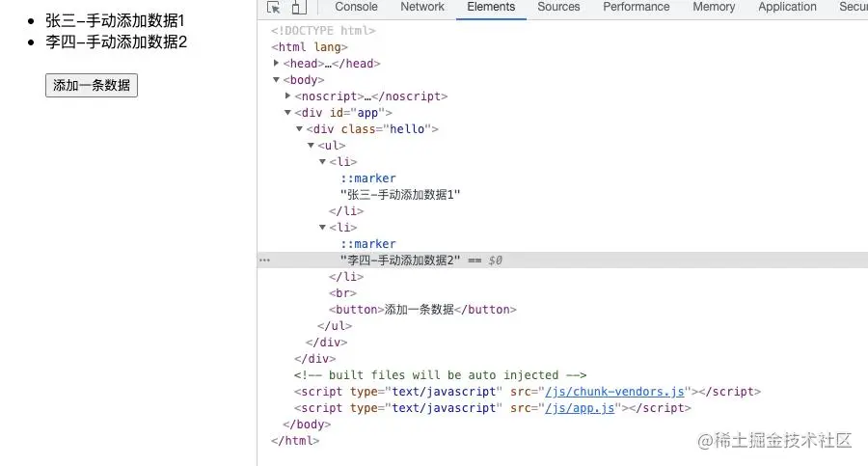Select the DOCTYPE html line
Image resolution: width=868 pixels, height=466 pixels.
(x=323, y=31)
